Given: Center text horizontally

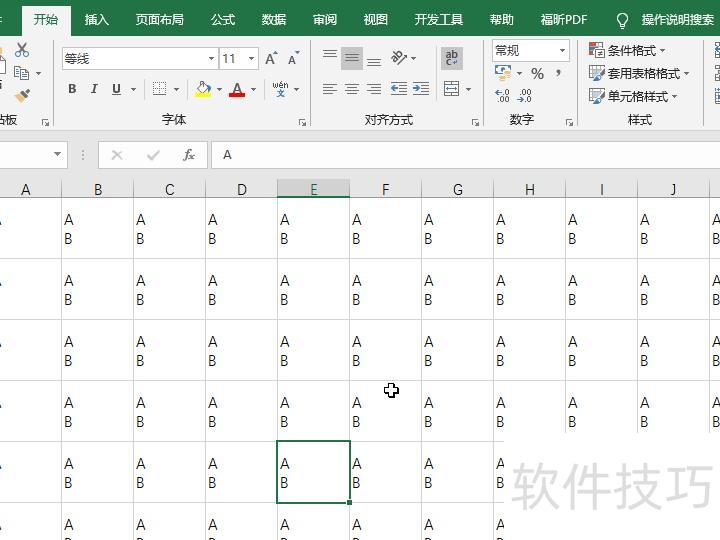Looking at the screenshot, I should [x=352, y=89].
